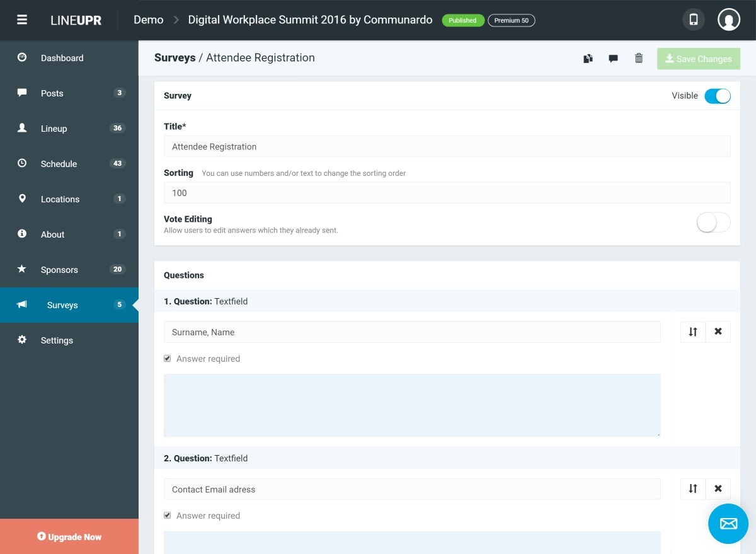Open the Surveys section in the sidebar
The width and height of the screenshot is (756, 554).
pyautogui.click(x=62, y=304)
